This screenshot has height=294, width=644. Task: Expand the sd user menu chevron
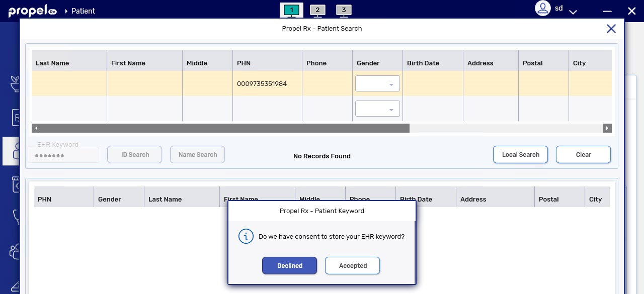(x=573, y=11)
